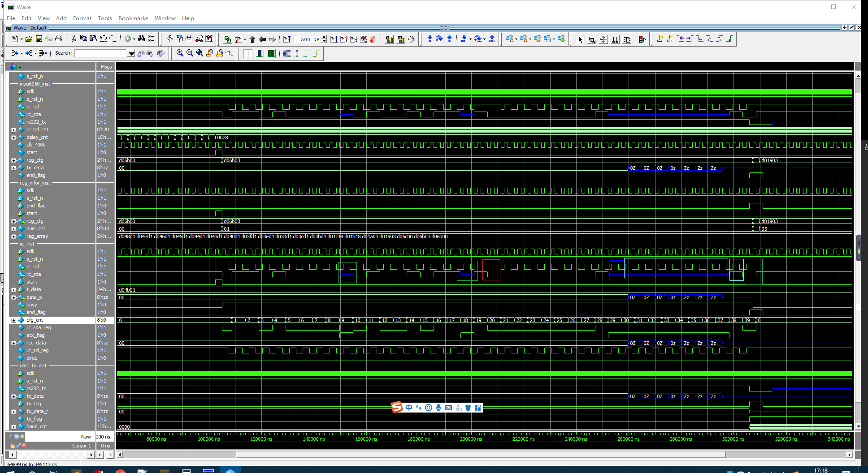Click the Zoom In magnifier icon
The width and height of the screenshot is (868, 473).
click(x=180, y=53)
